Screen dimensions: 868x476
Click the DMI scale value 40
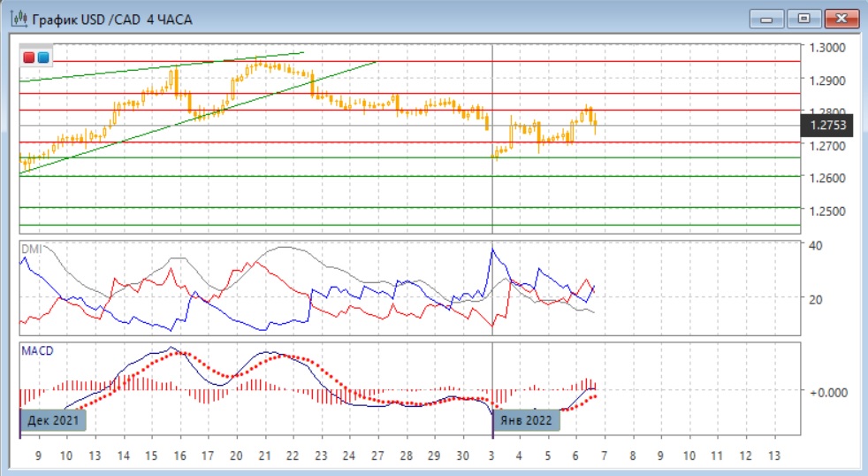(815, 245)
